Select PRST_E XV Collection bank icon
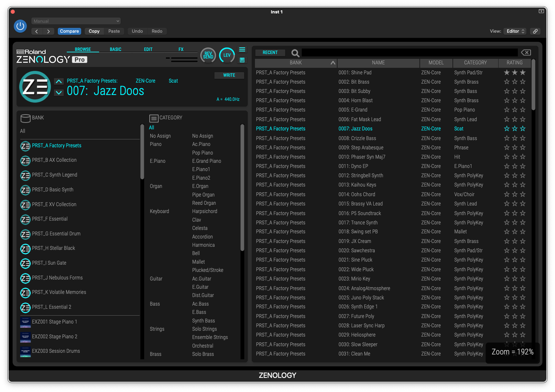 25,205
